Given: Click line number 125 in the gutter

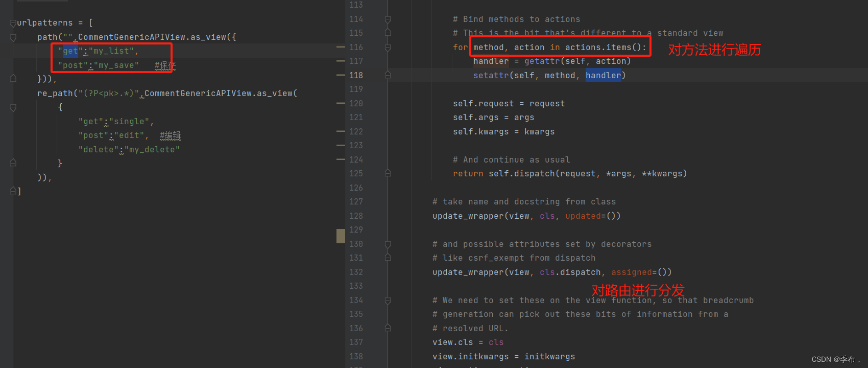Looking at the screenshot, I should tap(356, 173).
